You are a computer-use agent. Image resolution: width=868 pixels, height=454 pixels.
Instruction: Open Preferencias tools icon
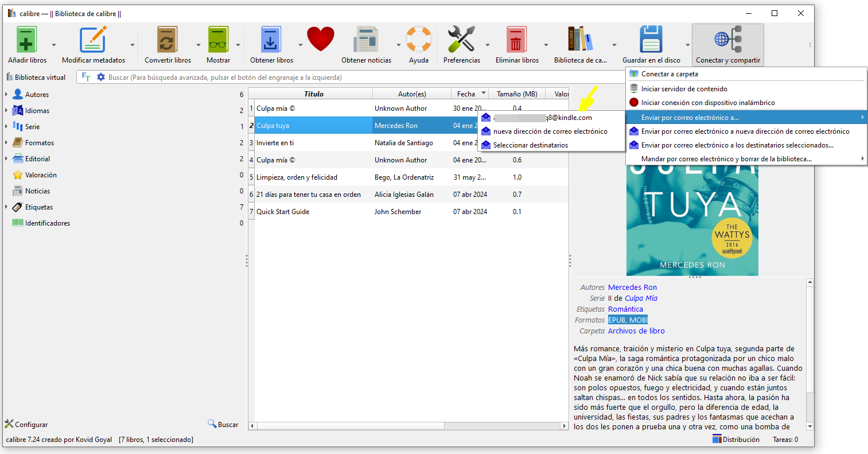point(461,40)
